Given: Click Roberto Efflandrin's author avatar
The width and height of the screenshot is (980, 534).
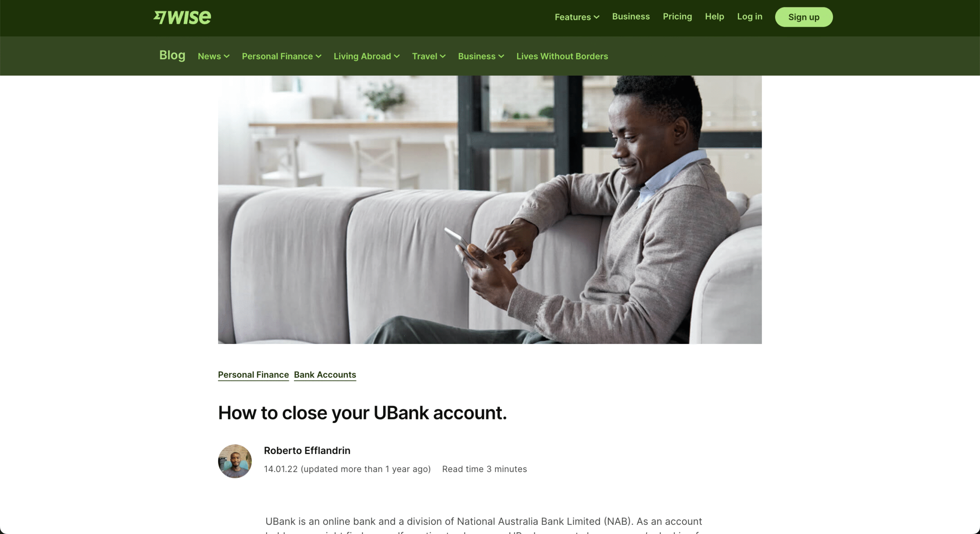Looking at the screenshot, I should pyautogui.click(x=235, y=461).
